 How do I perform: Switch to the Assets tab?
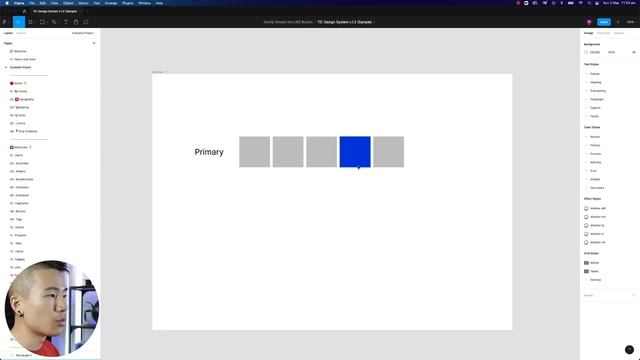coord(21,33)
